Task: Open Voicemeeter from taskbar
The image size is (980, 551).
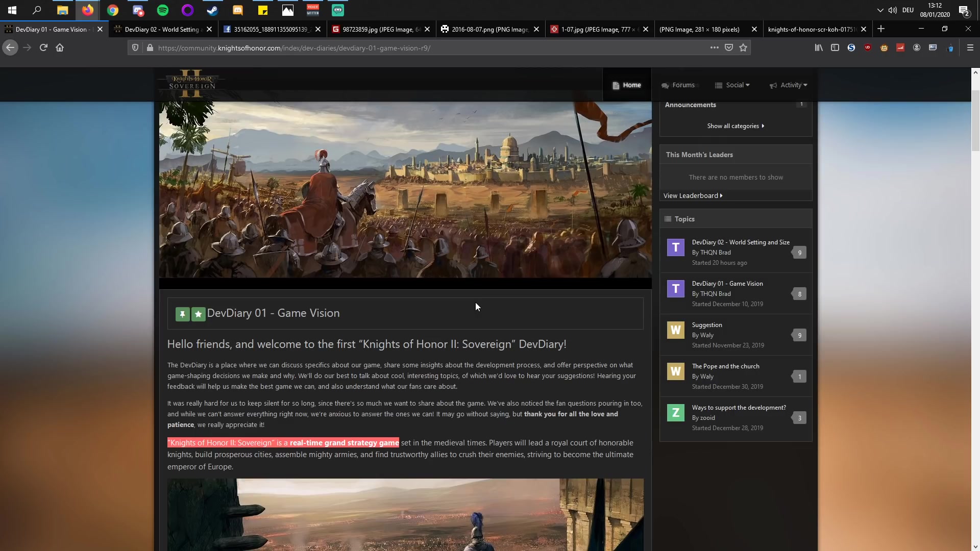Action: pyautogui.click(x=313, y=10)
